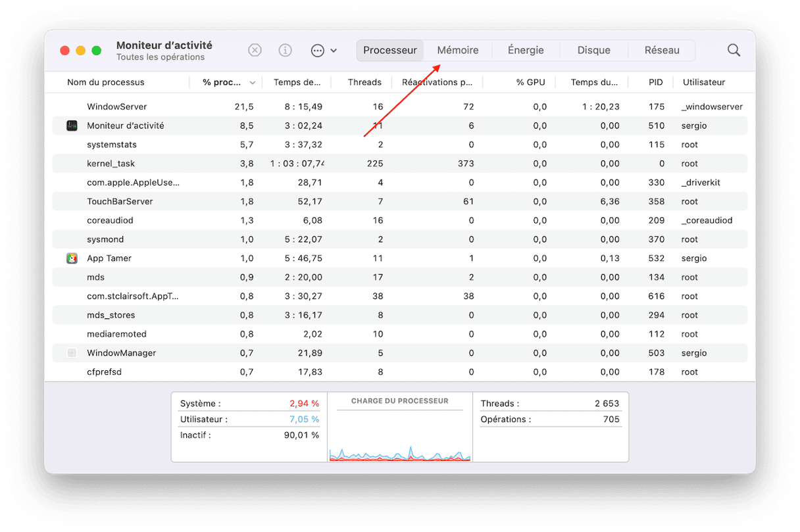Sort by Utilisateur column header
The width and height of the screenshot is (800, 532).
[704, 82]
